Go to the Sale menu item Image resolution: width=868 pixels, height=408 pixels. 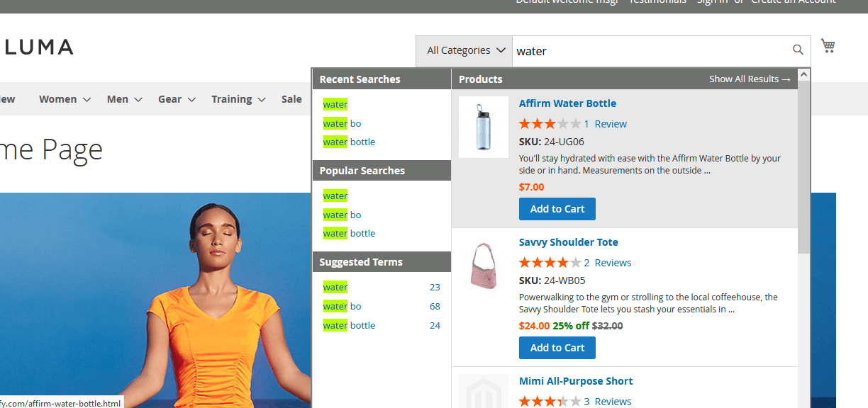[291, 99]
